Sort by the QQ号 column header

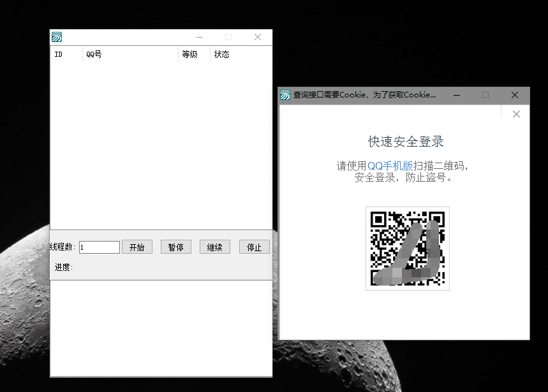[94, 54]
